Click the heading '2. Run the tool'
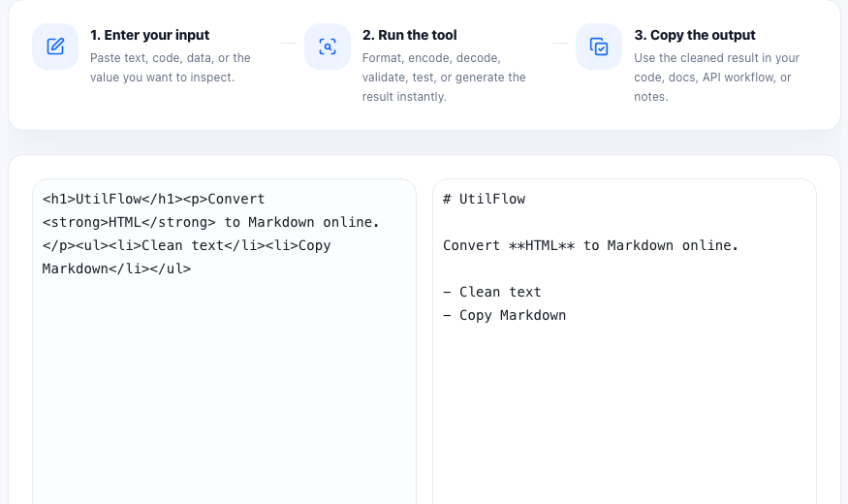 coord(409,35)
